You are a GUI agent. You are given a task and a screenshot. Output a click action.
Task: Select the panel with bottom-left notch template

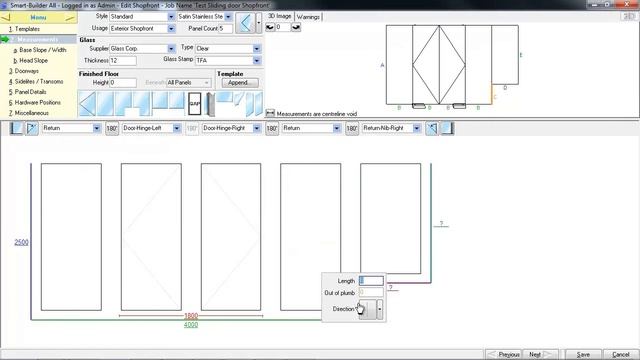142,104
